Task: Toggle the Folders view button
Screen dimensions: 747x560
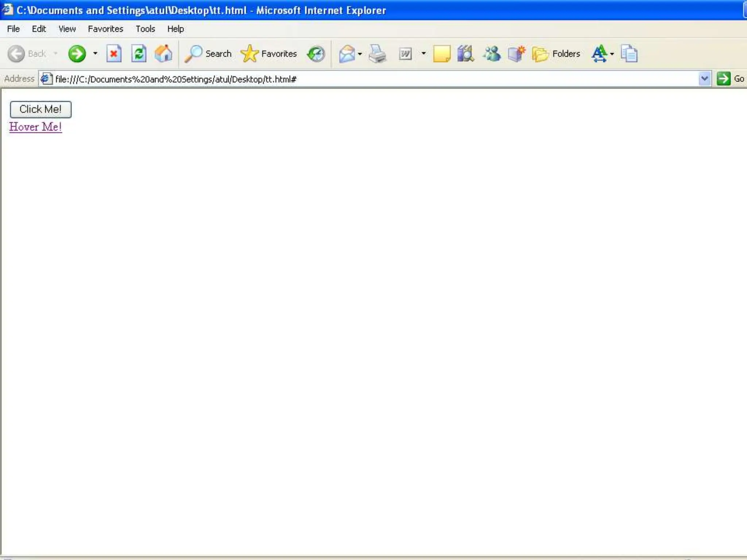Action: coord(556,54)
